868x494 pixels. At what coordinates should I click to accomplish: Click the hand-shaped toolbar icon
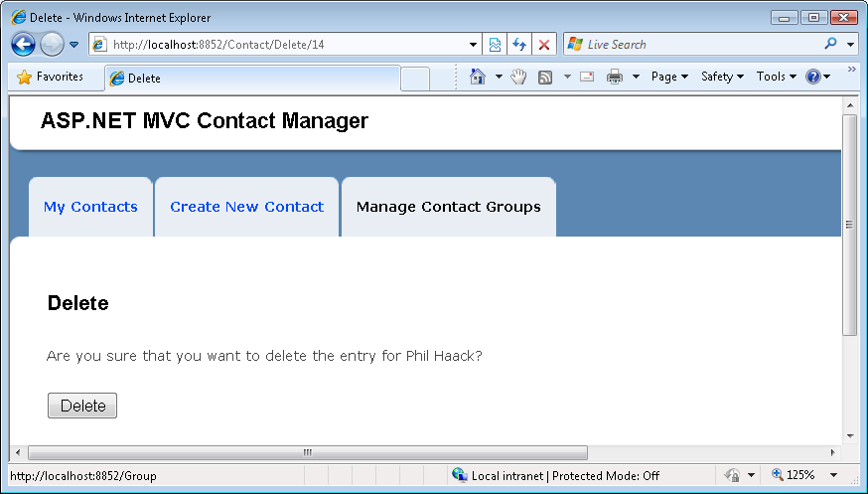tap(518, 77)
